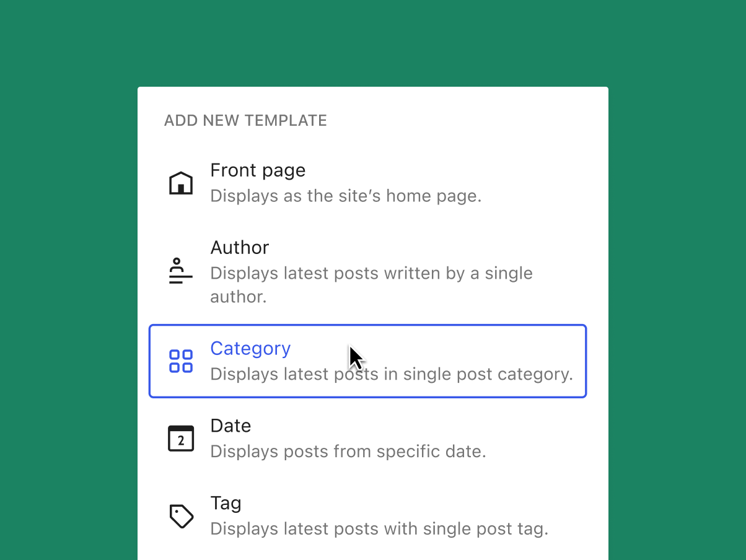
Task: Click the single post category description
Action: point(392,374)
